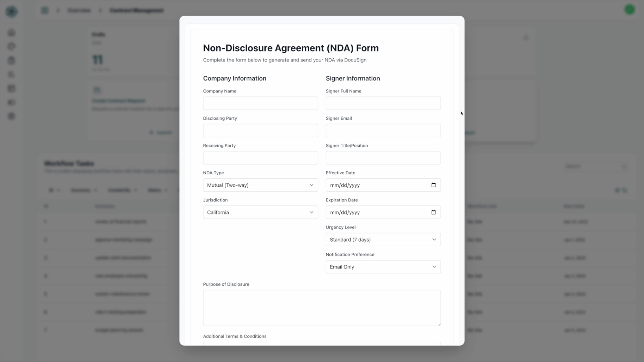Screen dimensions: 644x362
Task: Focus the Company Name input field
Action: pyautogui.click(x=260, y=103)
